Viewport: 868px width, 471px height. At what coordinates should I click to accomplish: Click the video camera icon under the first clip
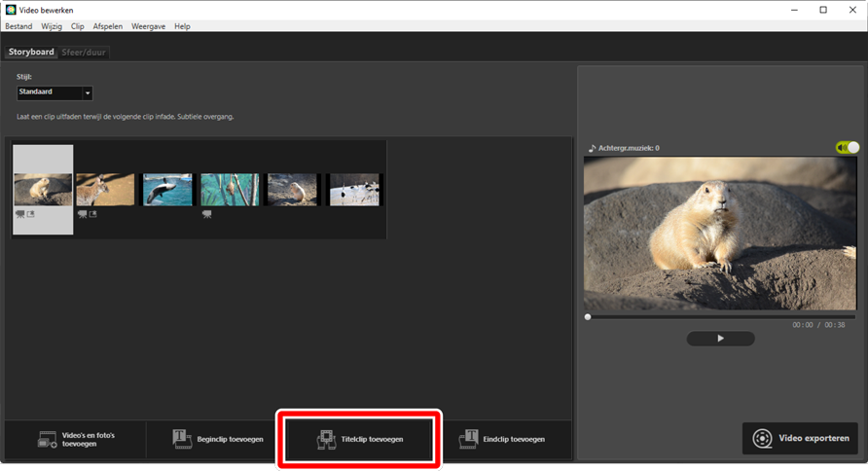(20, 214)
